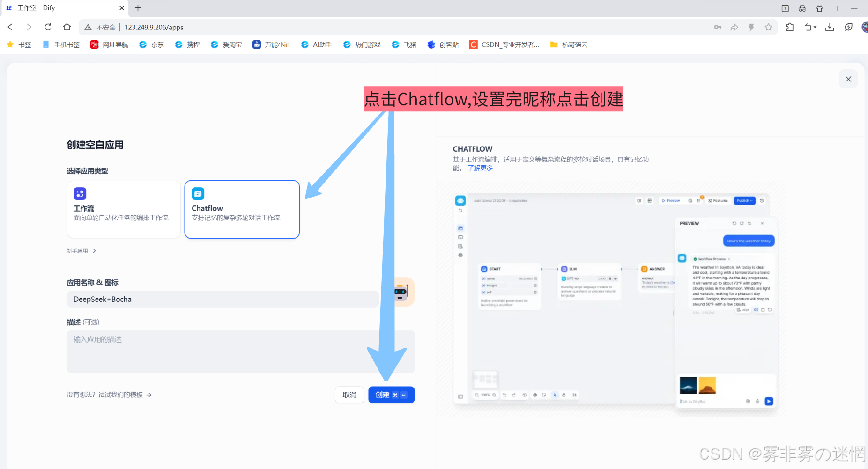Bookmark this page with the star icon
Image resolution: width=868 pixels, height=469 pixels.
(x=768, y=27)
